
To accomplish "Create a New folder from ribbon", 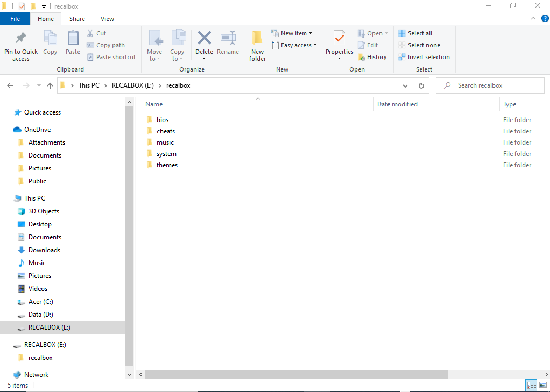I will click(x=257, y=46).
